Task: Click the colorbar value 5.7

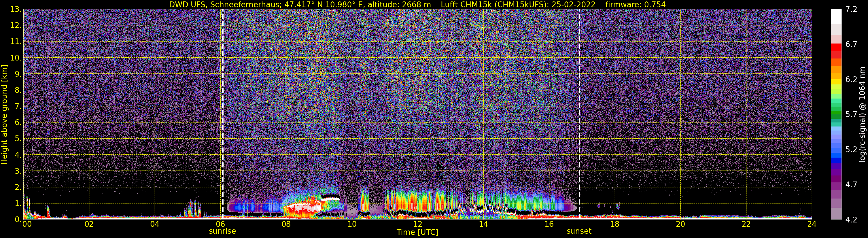Action: 851,115
